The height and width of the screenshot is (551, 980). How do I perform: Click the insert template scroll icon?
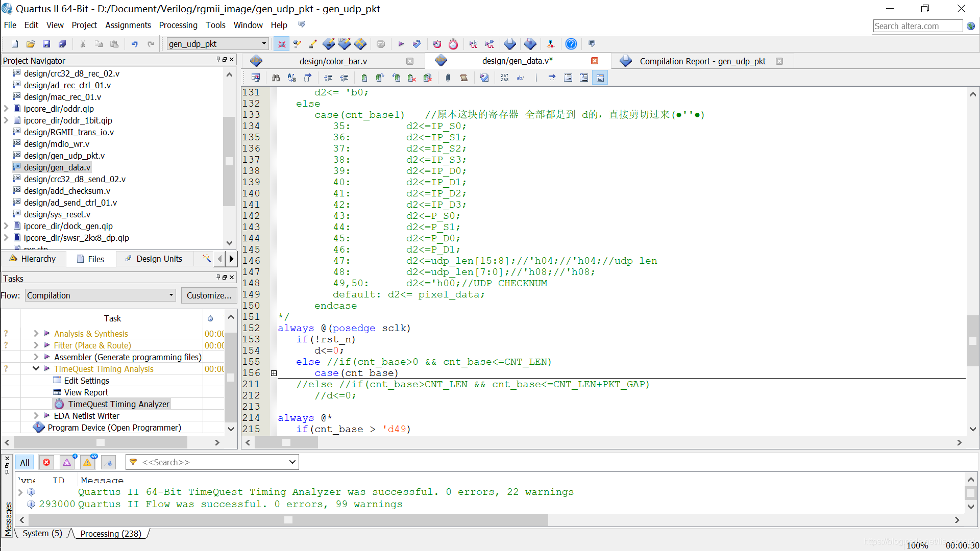click(x=463, y=78)
